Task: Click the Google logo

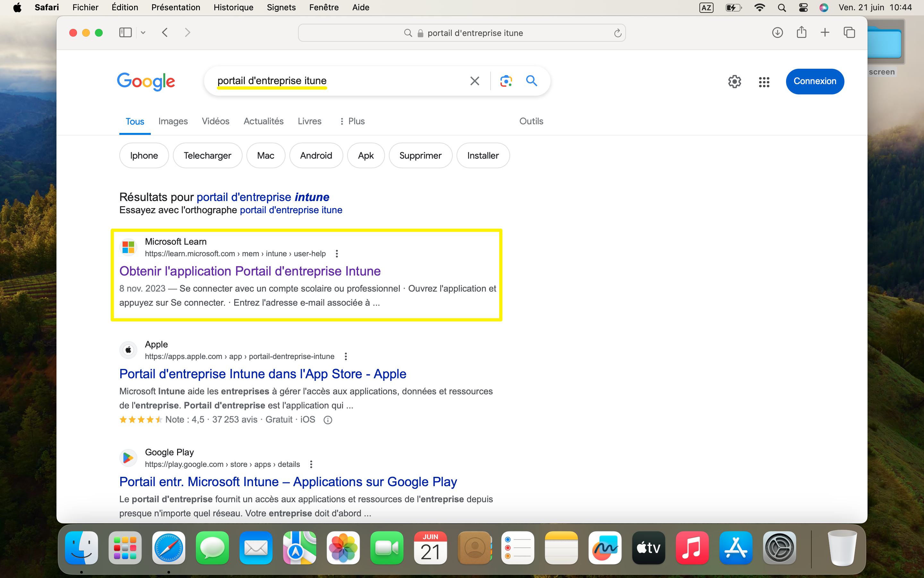Action: (146, 82)
